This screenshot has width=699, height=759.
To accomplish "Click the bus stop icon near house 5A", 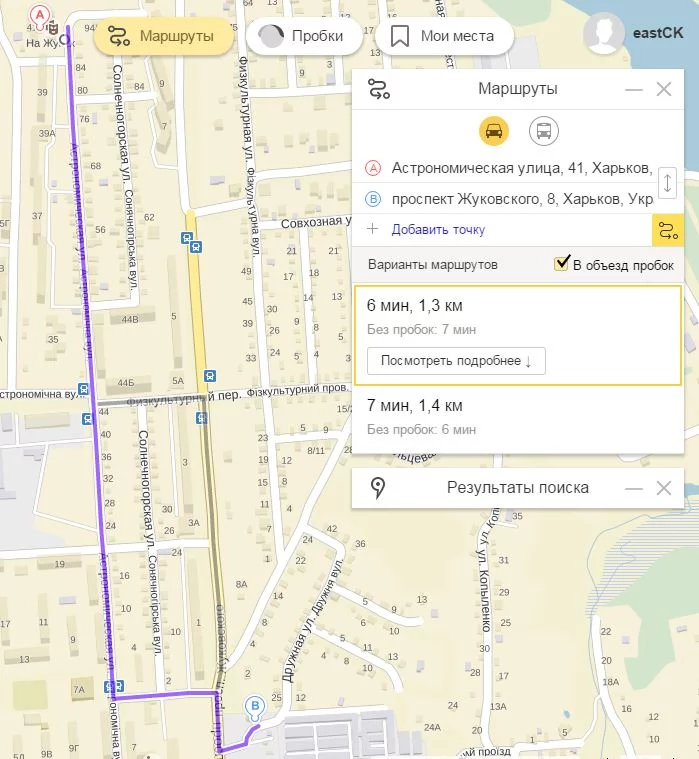I will tap(210, 376).
